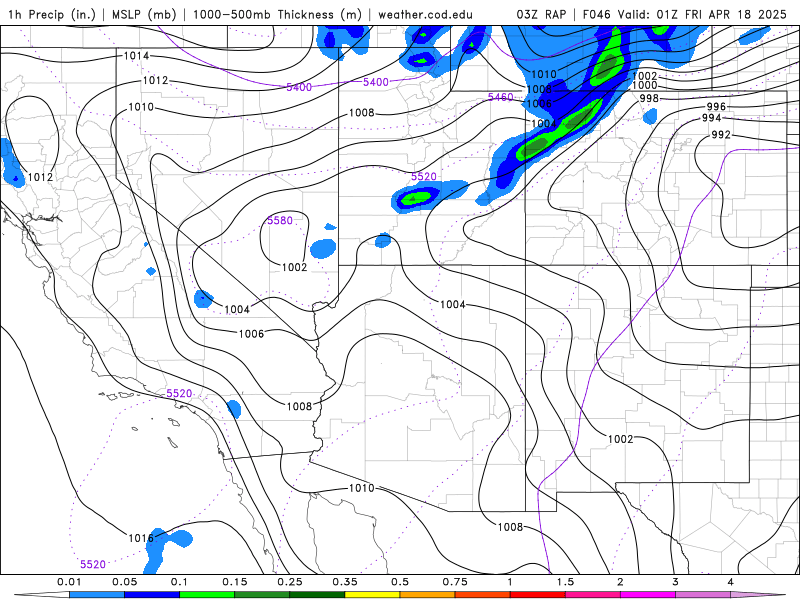Screen dimensions: 800x600
Task: Select the "1000-500mb Thickness (m)" header text
Action: click(281, 14)
